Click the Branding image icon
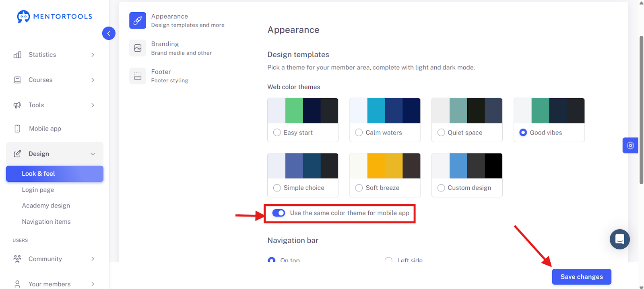This screenshot has height=289, width=644. tap(138, 48)
